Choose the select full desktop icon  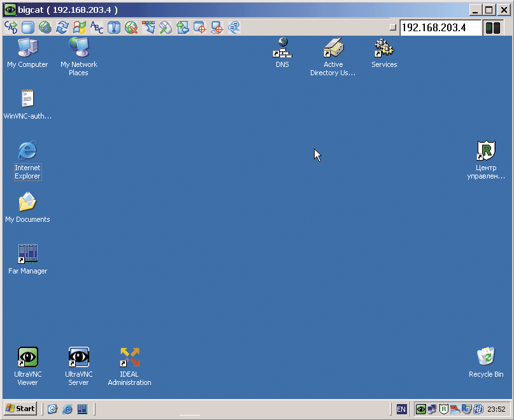click(217, 27)
